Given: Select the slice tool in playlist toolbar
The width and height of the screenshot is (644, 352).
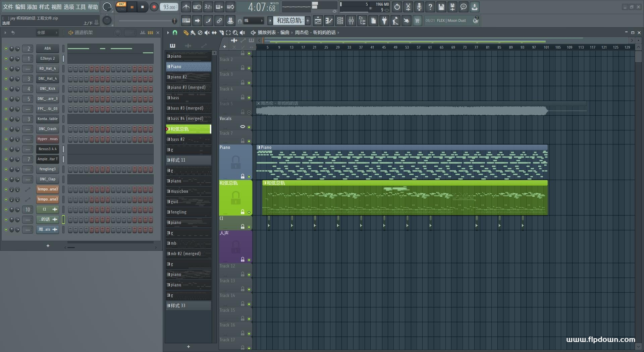Looking at the screenshot, I should (221, 33).
